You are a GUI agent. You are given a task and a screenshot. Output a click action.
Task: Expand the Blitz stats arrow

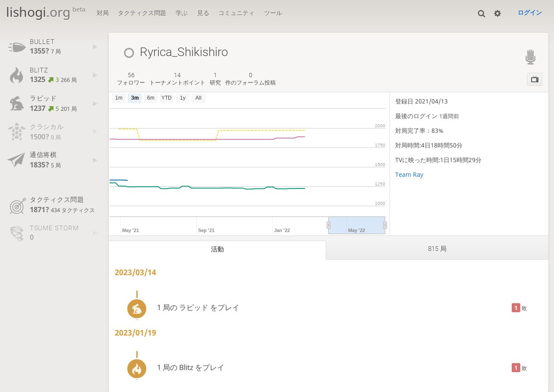click(95, 75)
